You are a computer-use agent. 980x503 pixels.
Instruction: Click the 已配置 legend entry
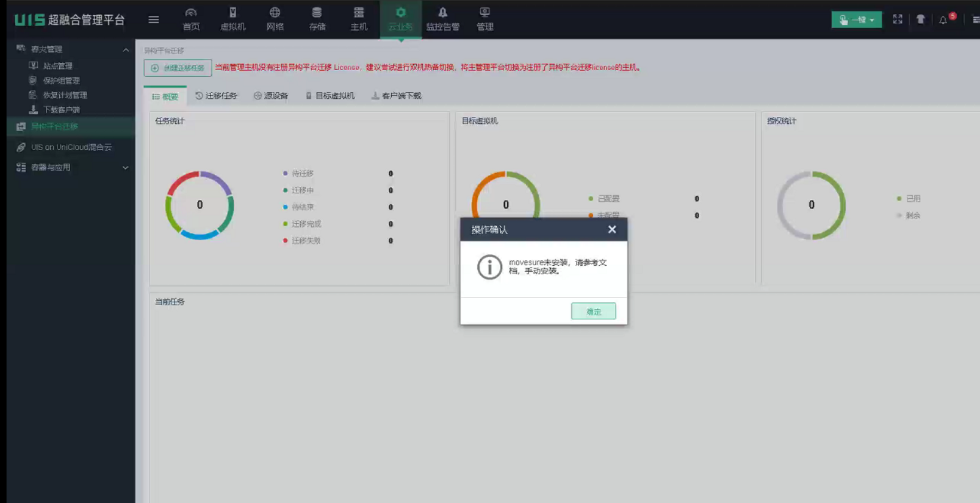[x=603, y=199]
